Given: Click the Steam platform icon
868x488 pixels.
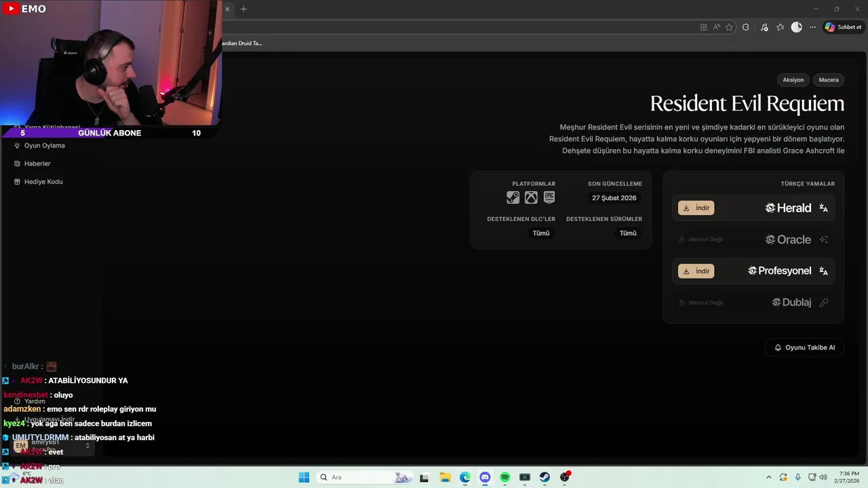Looking at the screenshot, I should 513,198.
